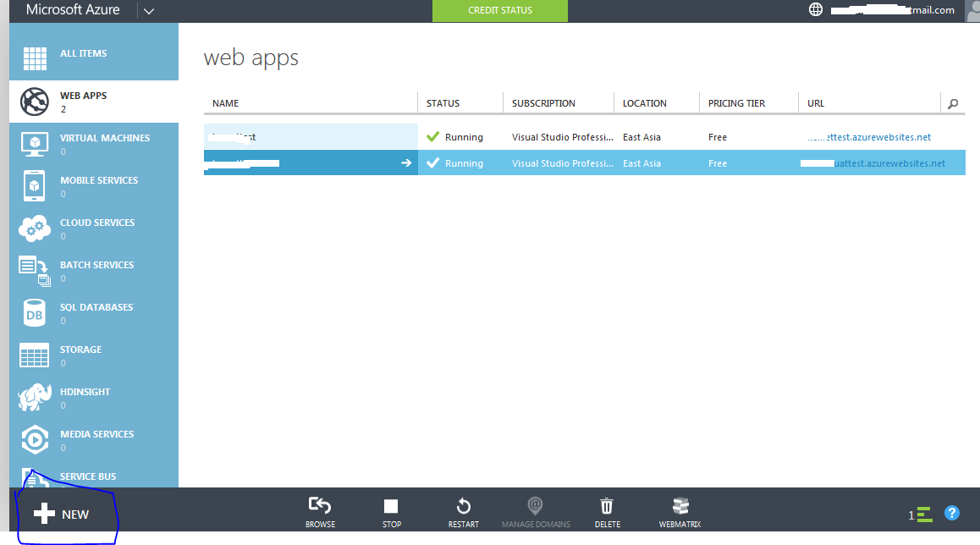Image resolution: width=980 pixels, height=545 pixels.
Task: Select the Web Apps globe icon
Action: click(35, 102)
